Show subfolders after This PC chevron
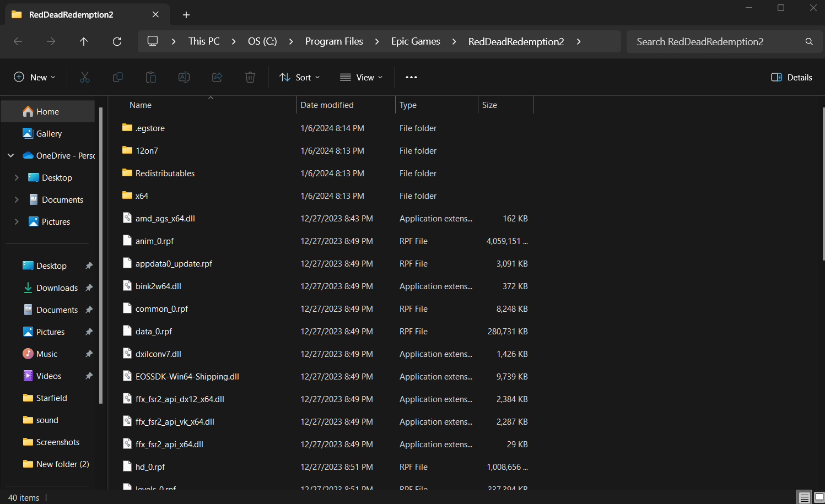Screen dimensions: 825x504 (x=234, y=41)
